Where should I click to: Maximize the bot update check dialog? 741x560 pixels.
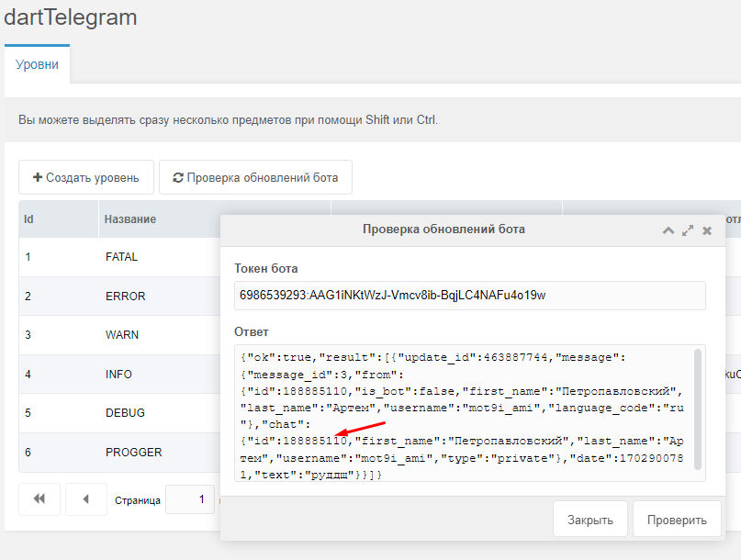(x=688, y=230)
